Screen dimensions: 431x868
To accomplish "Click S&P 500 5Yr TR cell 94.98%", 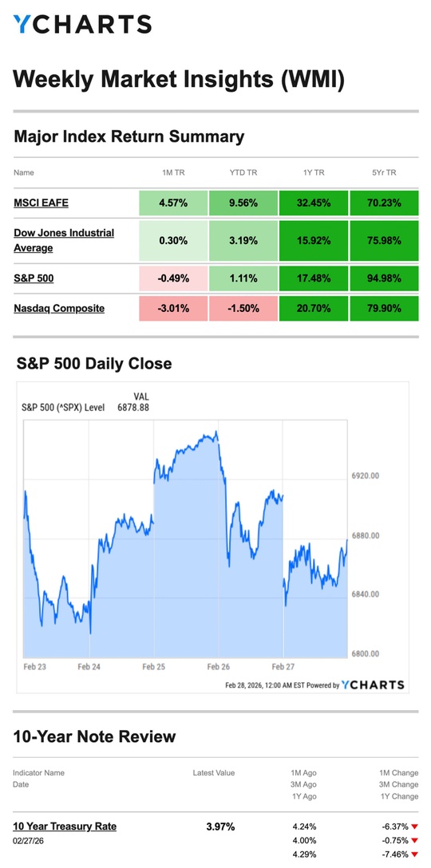I will point(384,278).
